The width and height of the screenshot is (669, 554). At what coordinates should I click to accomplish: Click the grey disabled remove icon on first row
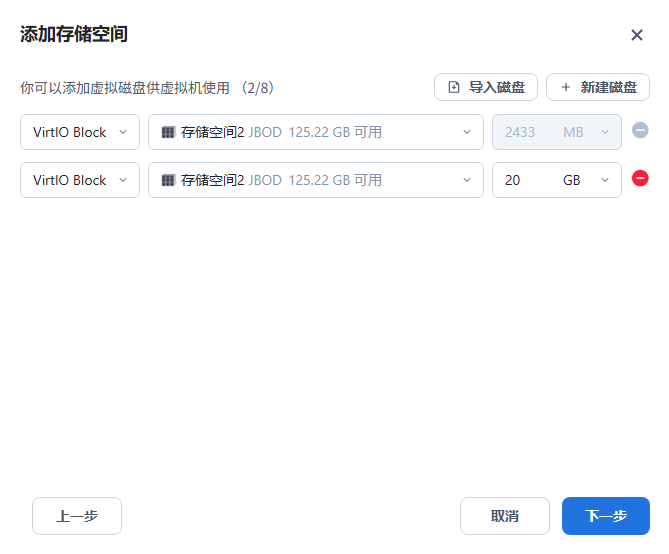(640, 130)
